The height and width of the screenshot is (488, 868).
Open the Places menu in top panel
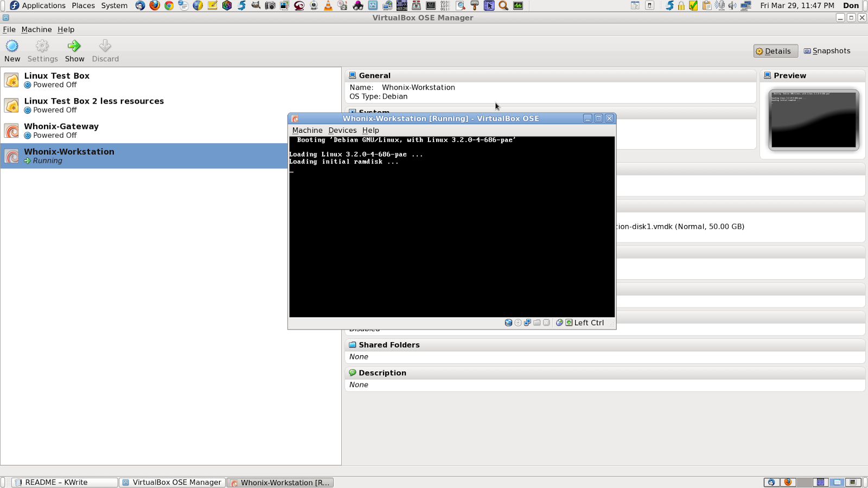pyautogui.click(x=83, y=5)
